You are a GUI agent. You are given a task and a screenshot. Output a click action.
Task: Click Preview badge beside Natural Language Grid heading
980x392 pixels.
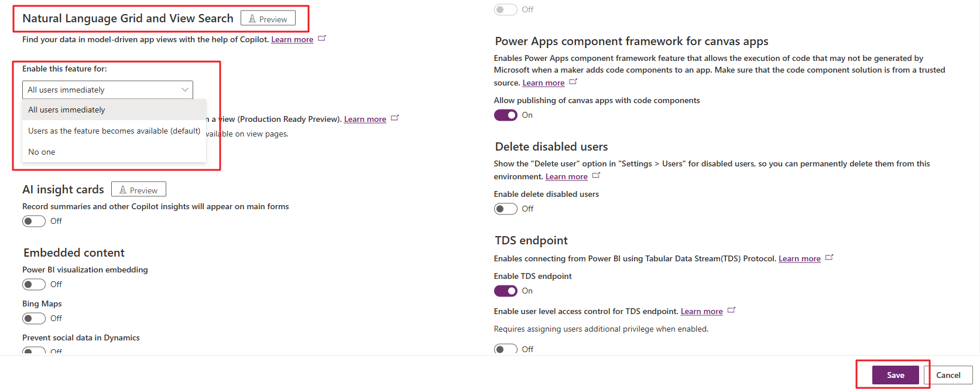click(268, 19)
